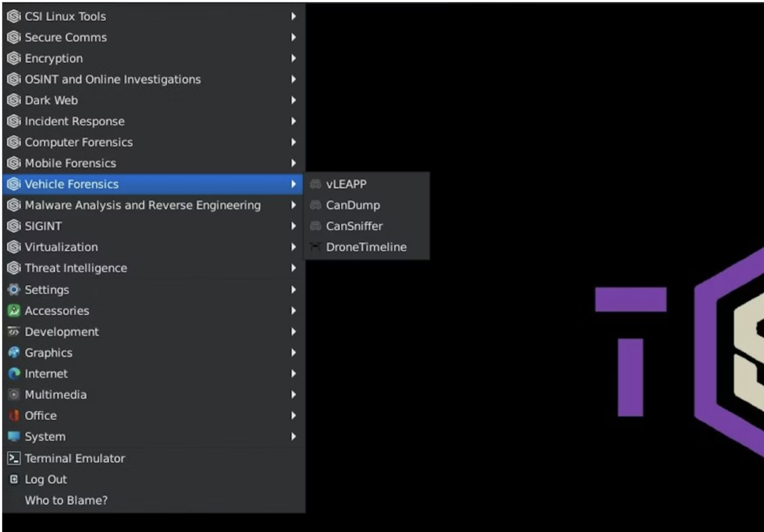Screen dimensions: 764x532
Task: Click the Multimedia icon
Action: pyautogui.click(x=13, y=395)
